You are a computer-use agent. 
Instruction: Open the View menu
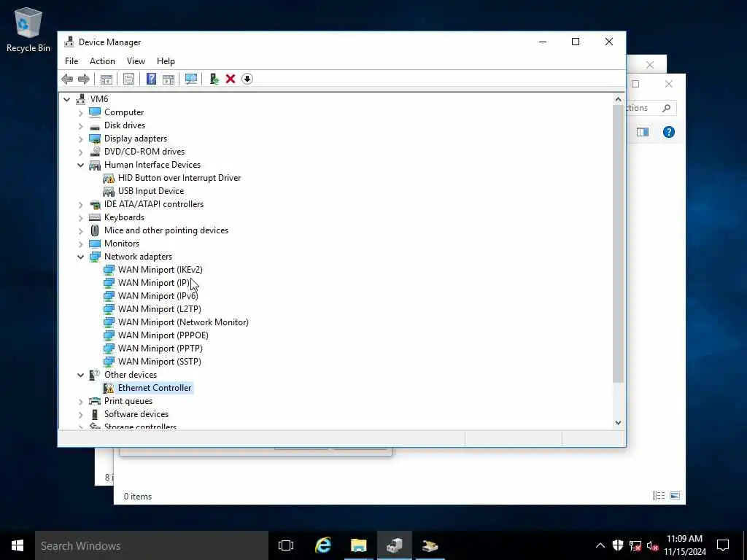(136, 61)
